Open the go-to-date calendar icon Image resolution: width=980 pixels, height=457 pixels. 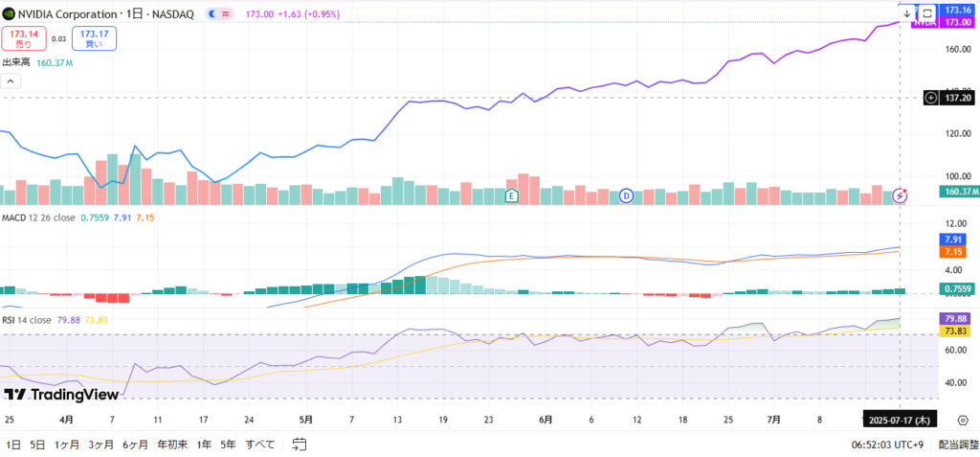(x=300, y=445)
